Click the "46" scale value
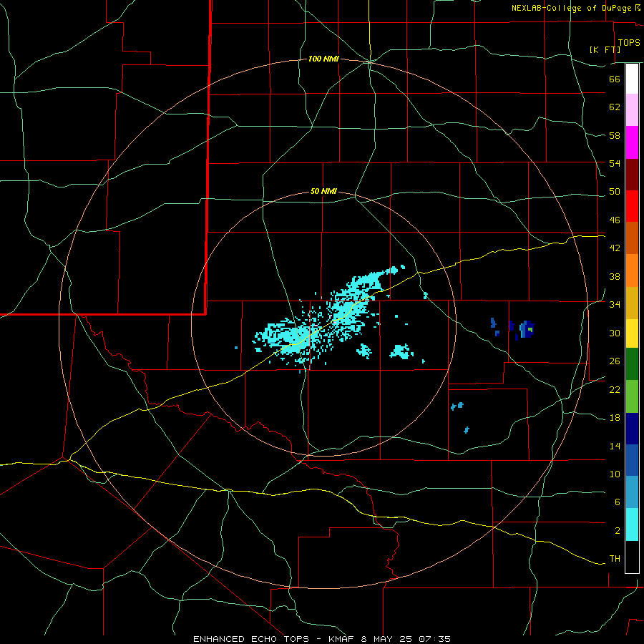644x644 pixels. click(615, 220)
